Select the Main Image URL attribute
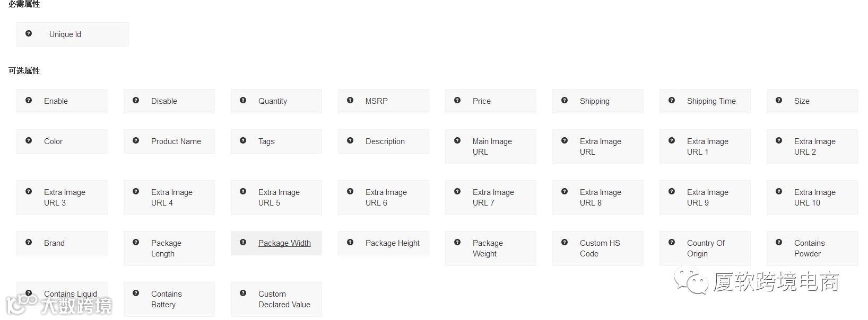The width and height of the screenshot is (868, 320). (491, 147)
